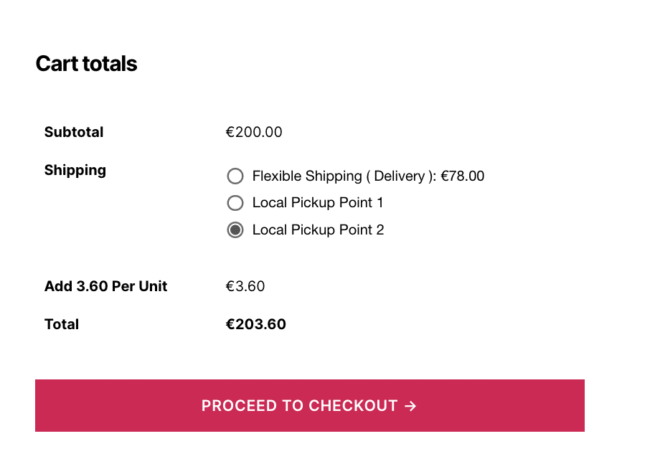Click the bold €203.60 total amount
The image size is (655, 459).
coord(256,324)
